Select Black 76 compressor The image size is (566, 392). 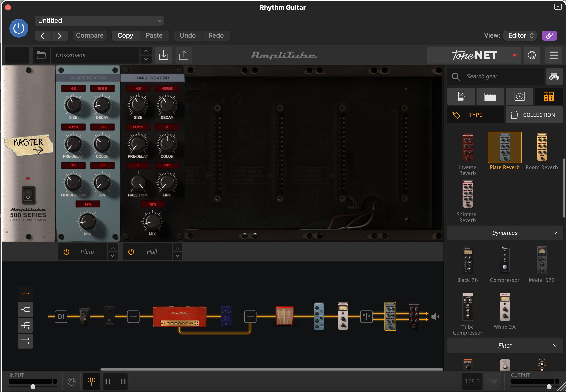tap(467, 260)
